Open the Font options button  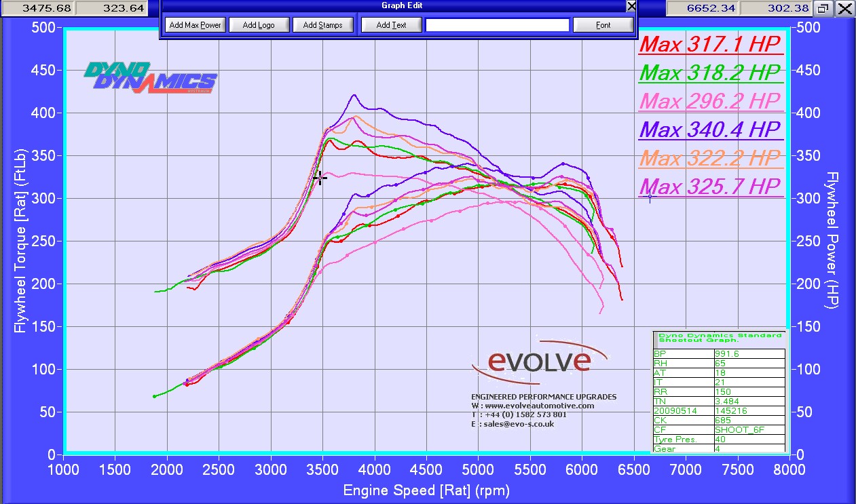click(x=603, y=25)
